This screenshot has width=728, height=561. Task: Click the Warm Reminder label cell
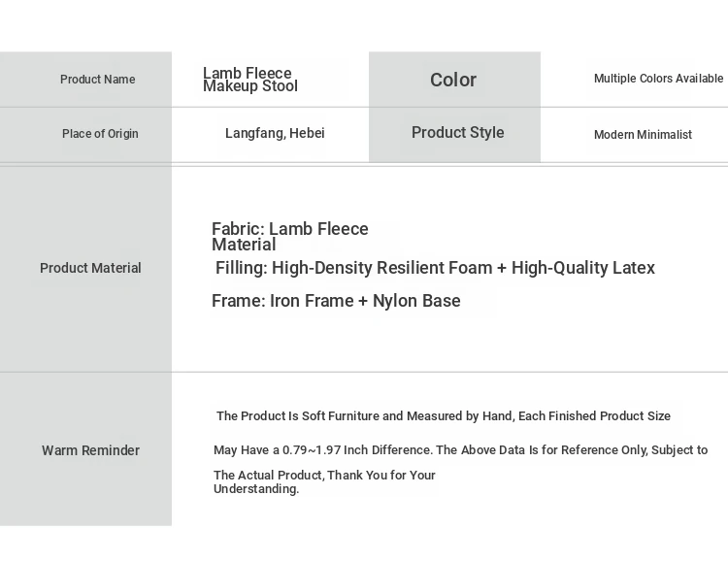click(x=90, y=450)
